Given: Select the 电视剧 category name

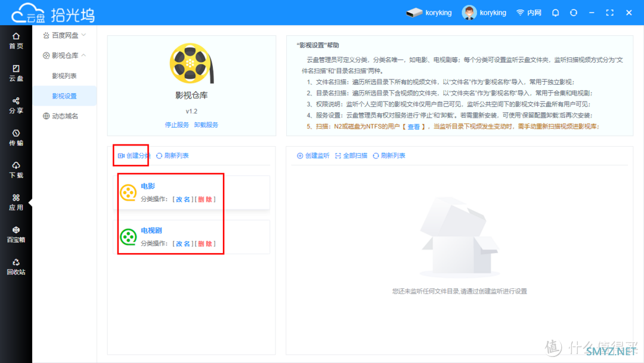Looking at the screenshot, I should click(151, 230).
